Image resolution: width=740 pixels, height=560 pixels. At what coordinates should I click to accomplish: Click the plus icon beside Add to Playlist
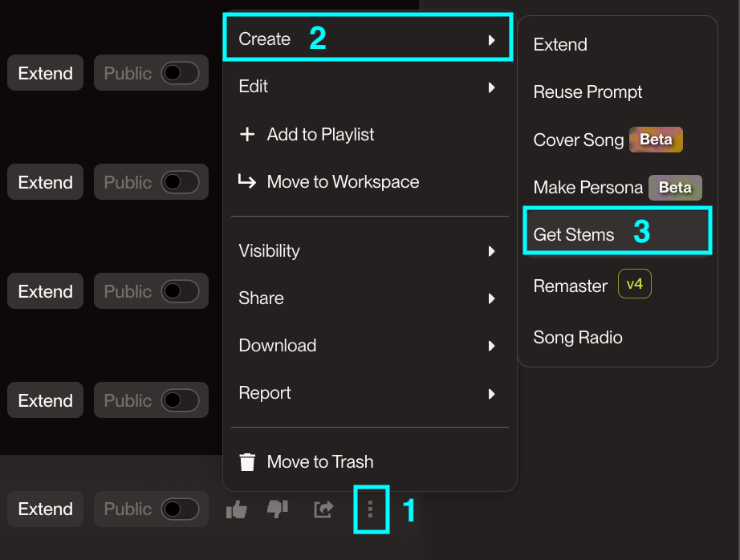click(247, 135)
